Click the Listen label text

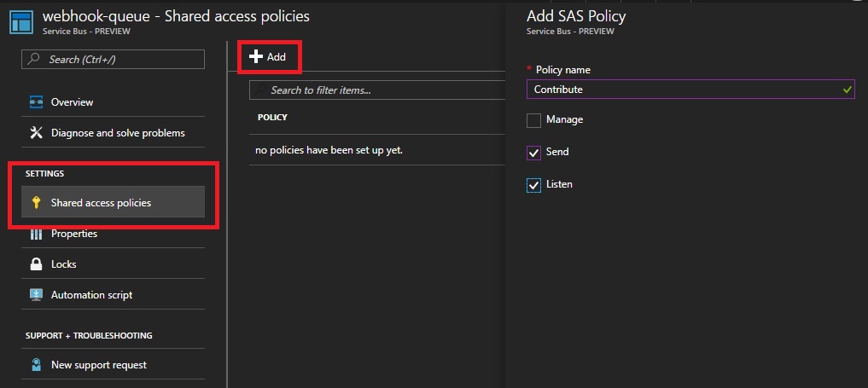pos(559,184)
